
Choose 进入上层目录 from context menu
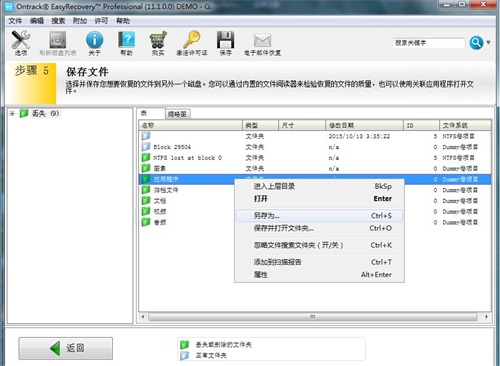click(319, 186)
